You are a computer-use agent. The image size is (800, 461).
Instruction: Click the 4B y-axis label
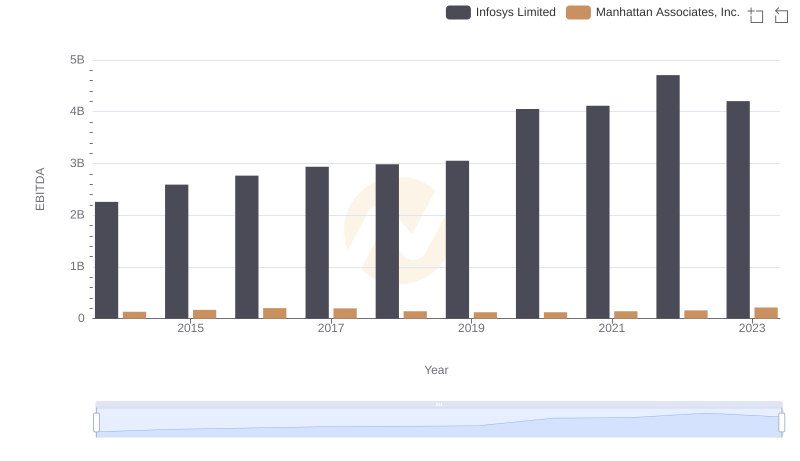click(x=77, y=111)
